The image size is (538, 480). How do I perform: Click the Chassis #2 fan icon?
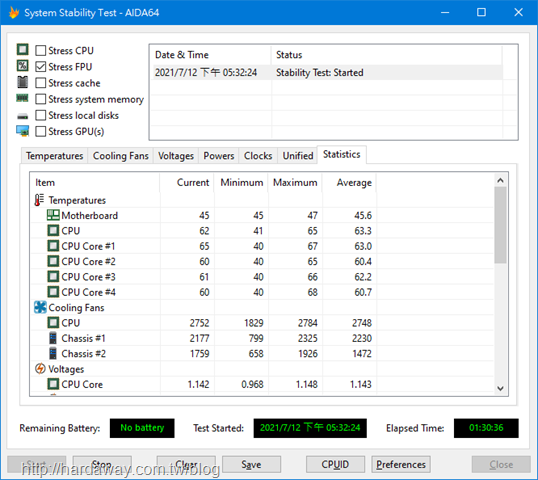[x=53, y=353]
